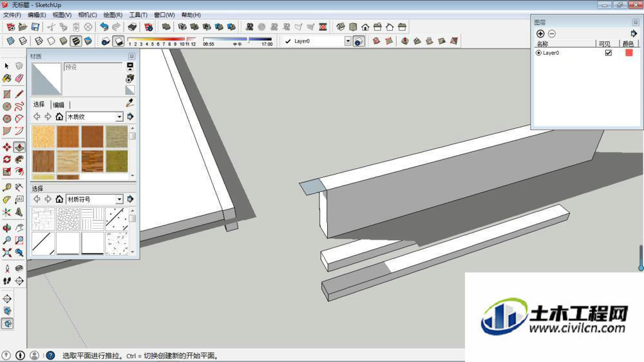
Task: Close the 材质 materials panel
Action: pyautogui.click(x=131, y=56)
